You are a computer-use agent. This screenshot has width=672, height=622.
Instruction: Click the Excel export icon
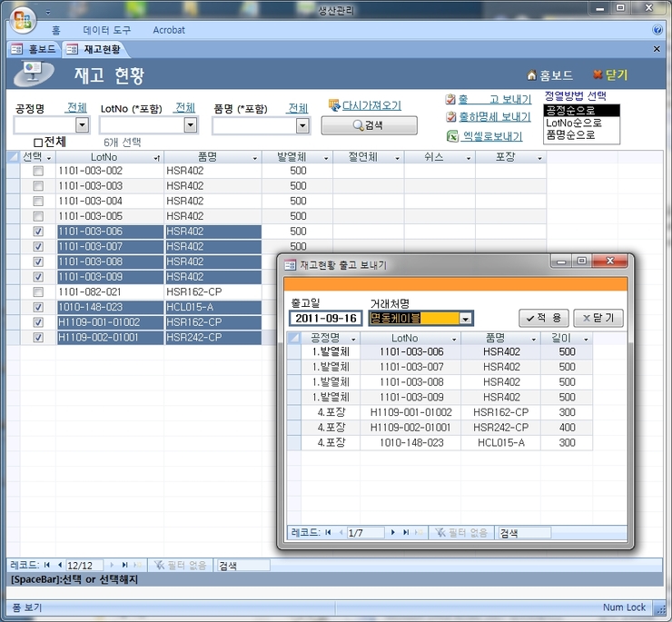pyautogui.click(x=452, y=136)
